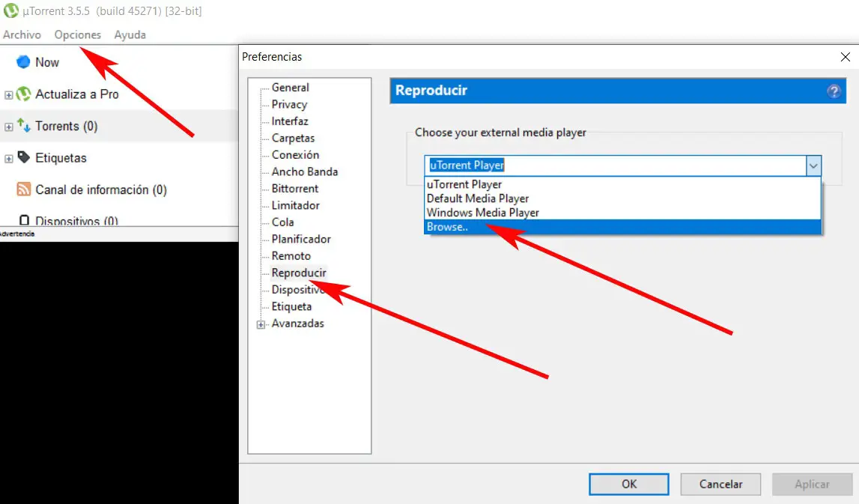This screenshot has width=859, height=504.
Task: Click the Dispositivos device icon
Action: click(24, 220)
